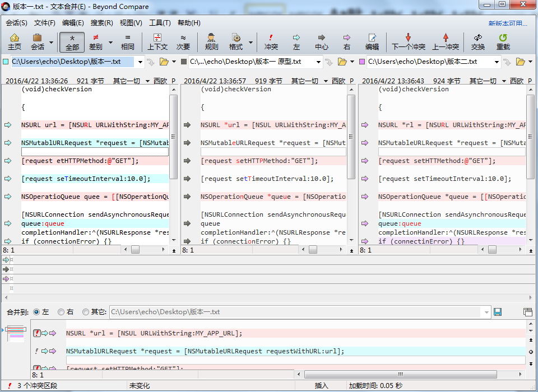Image resolution: width=538 pixels, height=392 pixels.
Task: Select the 差别 (Differences) filter icon
Action: coord(95,41)
